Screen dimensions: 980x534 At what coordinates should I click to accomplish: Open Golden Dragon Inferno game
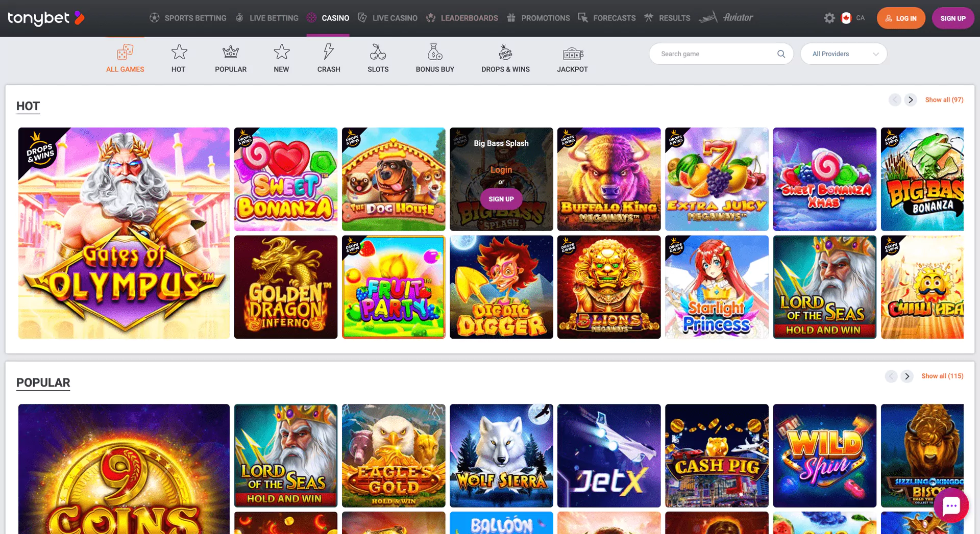point(286,287)
